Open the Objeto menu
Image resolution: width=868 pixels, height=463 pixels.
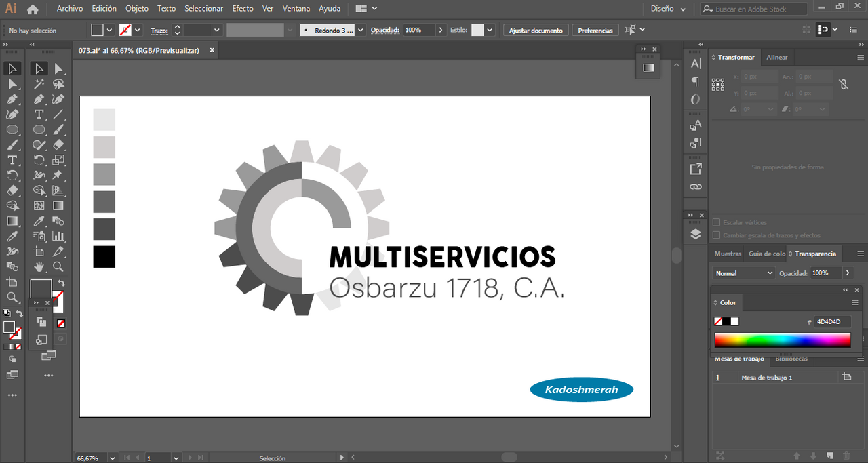tap(136, 9)
